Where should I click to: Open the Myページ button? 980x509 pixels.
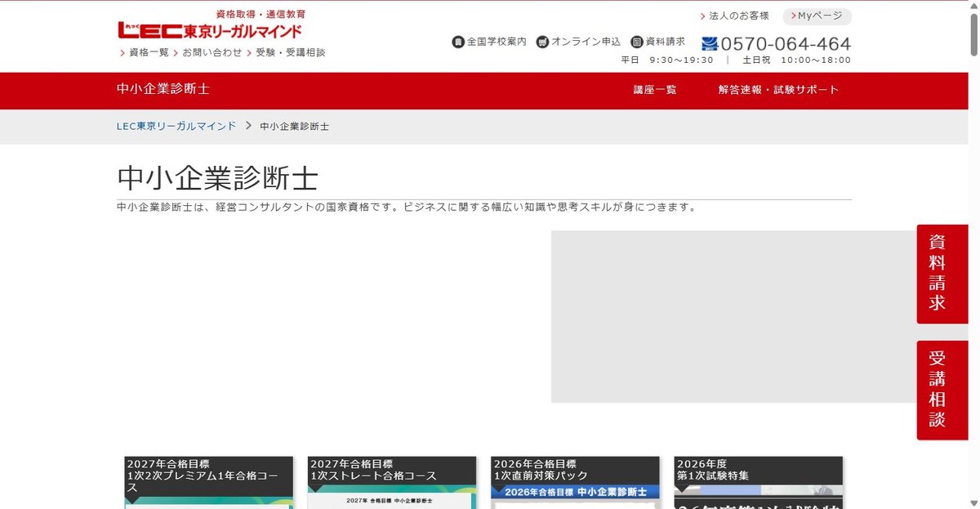(817, 16)
